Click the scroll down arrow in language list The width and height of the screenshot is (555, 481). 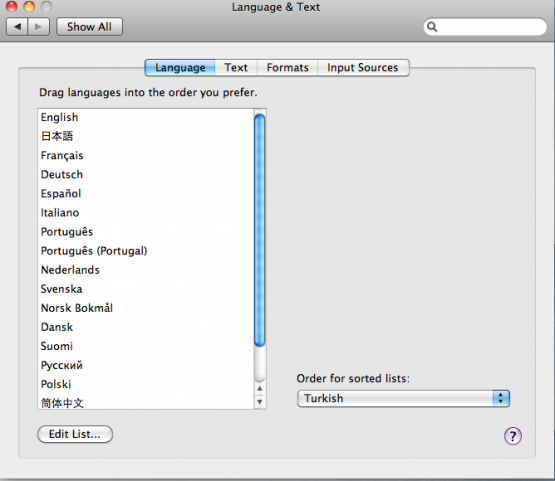click(259, 402)
